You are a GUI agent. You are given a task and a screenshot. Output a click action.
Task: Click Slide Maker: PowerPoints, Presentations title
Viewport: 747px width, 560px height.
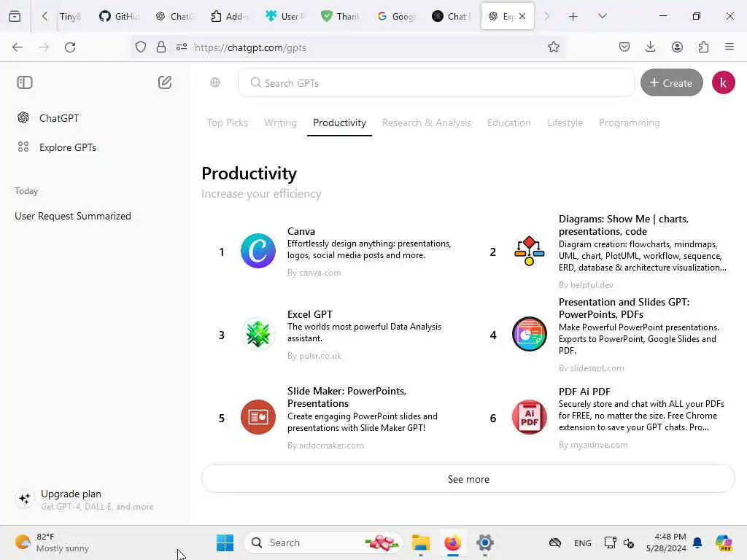[347, 397]
